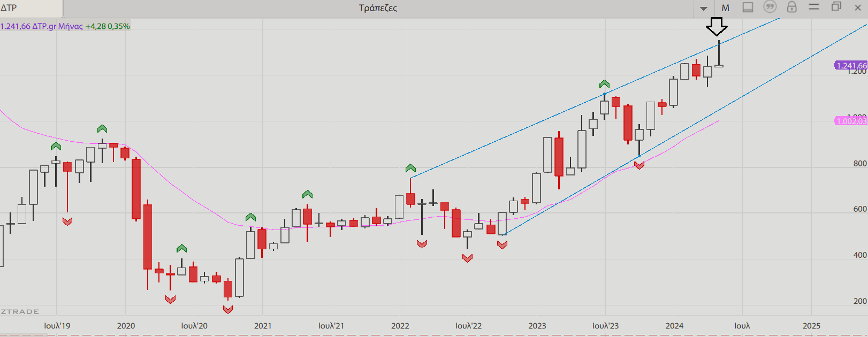Restore the chart window size
The height and width of the screenshot is (337, 868).
pos(836,7)
